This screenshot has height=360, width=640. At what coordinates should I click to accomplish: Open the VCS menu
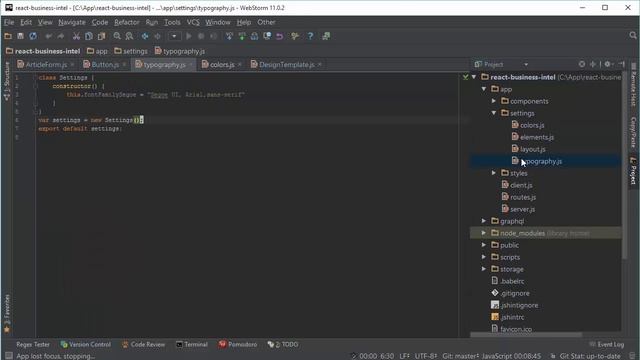click(193, 22)
